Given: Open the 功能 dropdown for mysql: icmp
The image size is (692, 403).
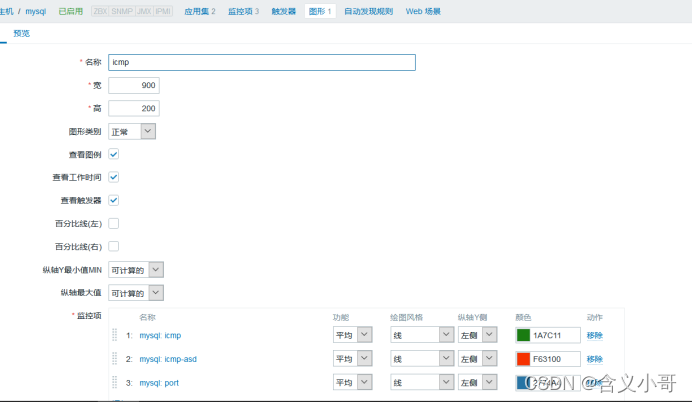Looking at the screenshot, I should click(353, 335).
